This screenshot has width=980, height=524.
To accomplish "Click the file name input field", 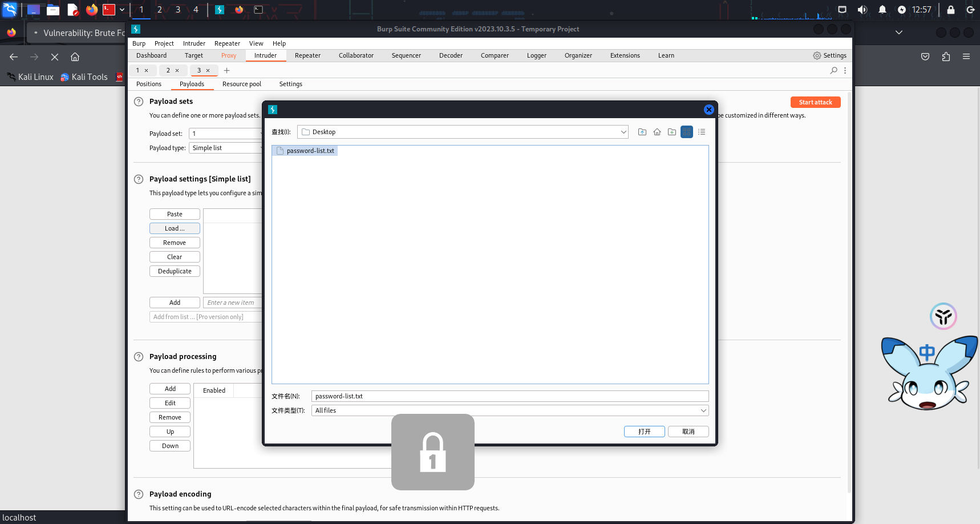I will [x=509, y=396].
